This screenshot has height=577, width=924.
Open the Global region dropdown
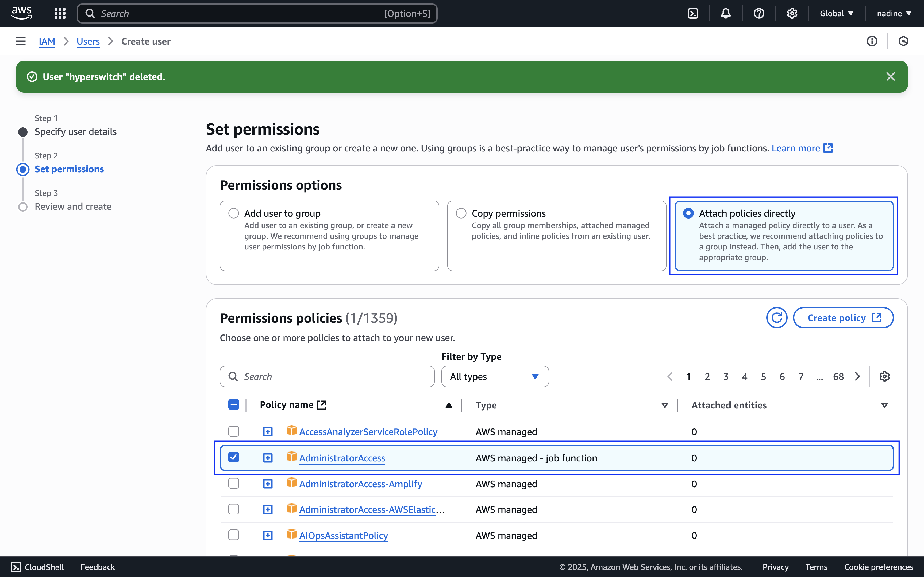pos(837,14)
